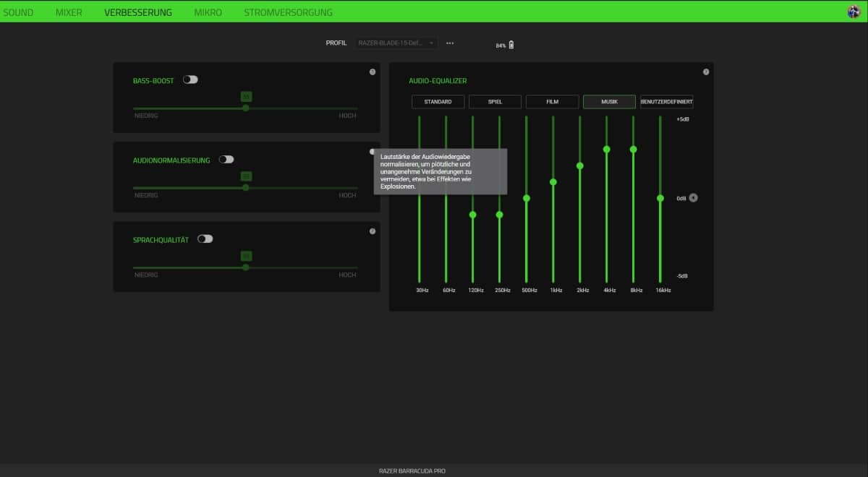Click the battery status icon

click(x=511, y=45)
